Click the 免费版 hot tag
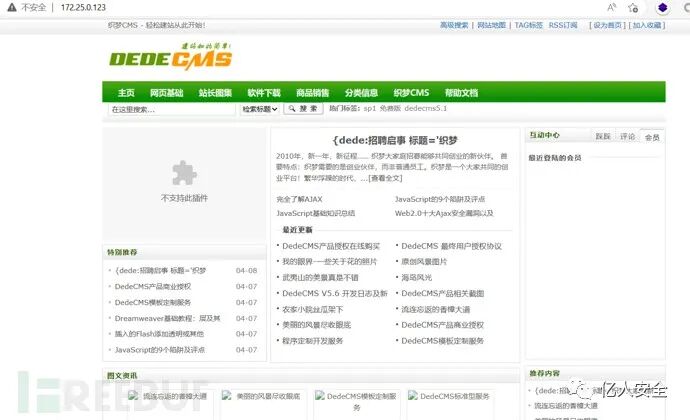This screenshot has height=420, width=690. pyautogui.click(x=390, y=108)
